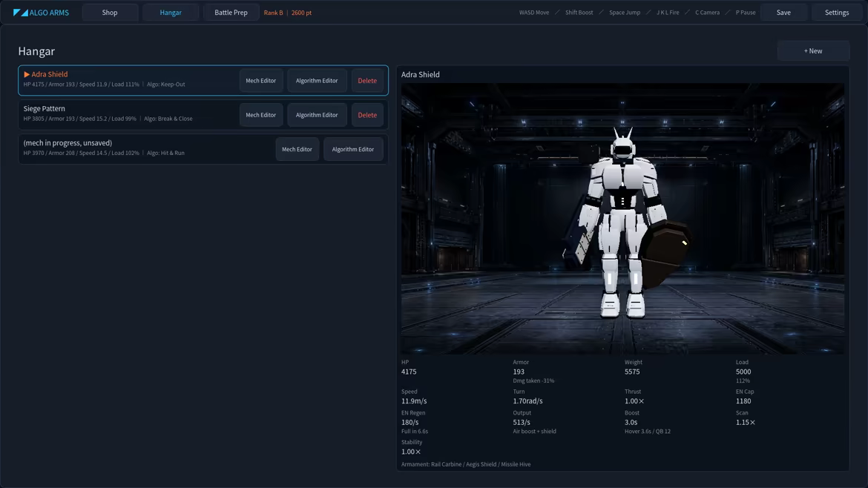Switch to the Hangar tab
The image size is (868, 488).
[x=171, y=12]
